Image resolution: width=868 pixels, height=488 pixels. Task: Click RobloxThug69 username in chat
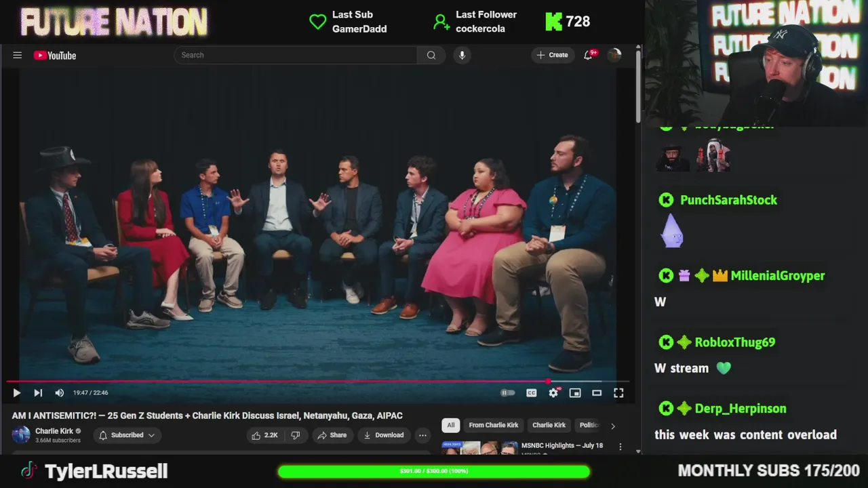pos(735,342)
